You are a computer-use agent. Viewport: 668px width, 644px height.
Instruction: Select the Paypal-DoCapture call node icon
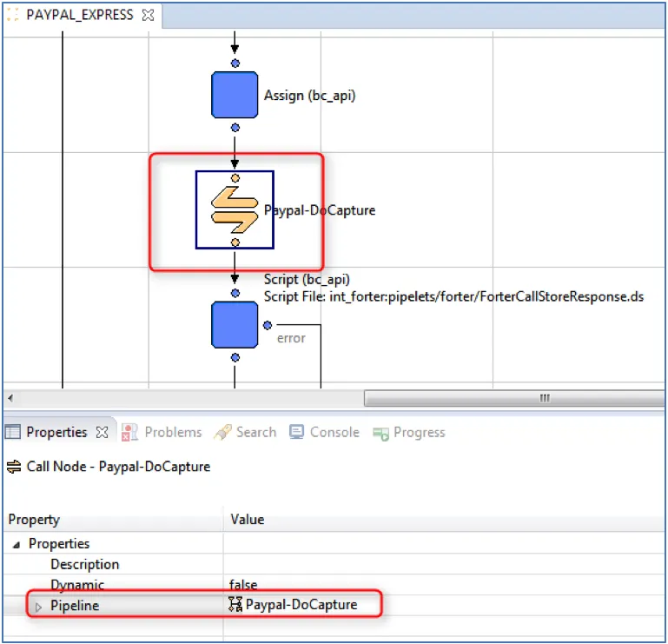point(235,209)
